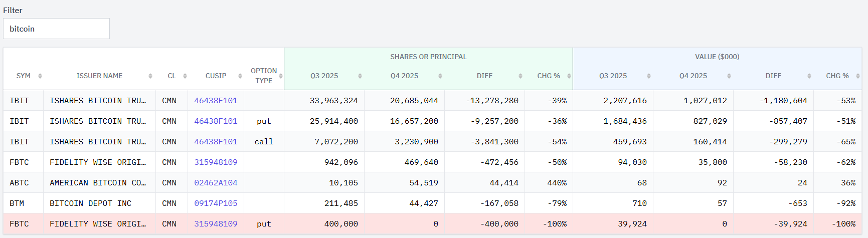Sort by CUSIP column sort icon
This screenshot has height=238, width=868.
click(x=240, y=76)
